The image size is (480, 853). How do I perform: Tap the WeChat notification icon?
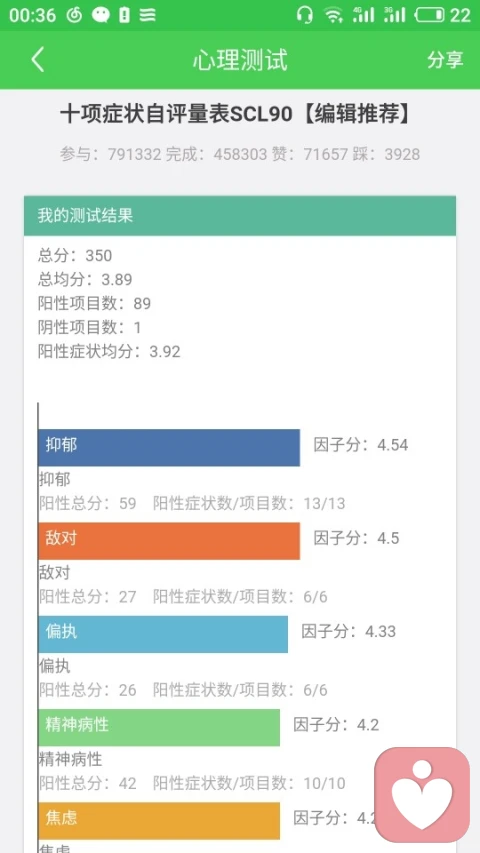(x=101, y=15)
